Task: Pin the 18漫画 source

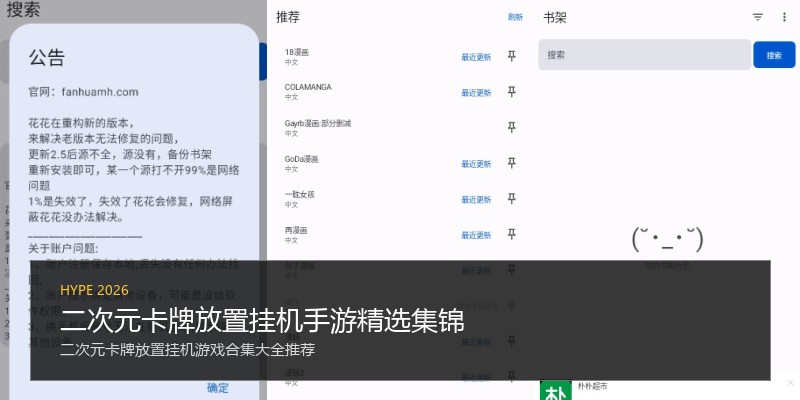Action: [x=512, y=57]
